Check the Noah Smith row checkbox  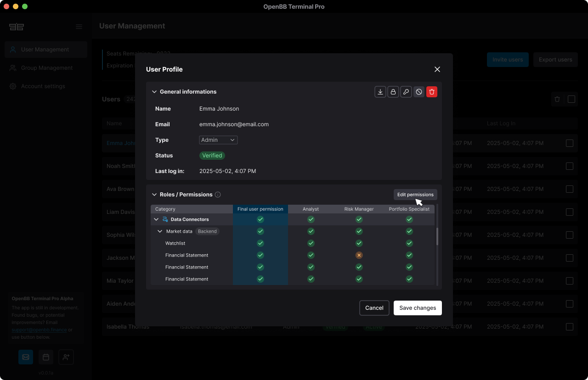570,166
